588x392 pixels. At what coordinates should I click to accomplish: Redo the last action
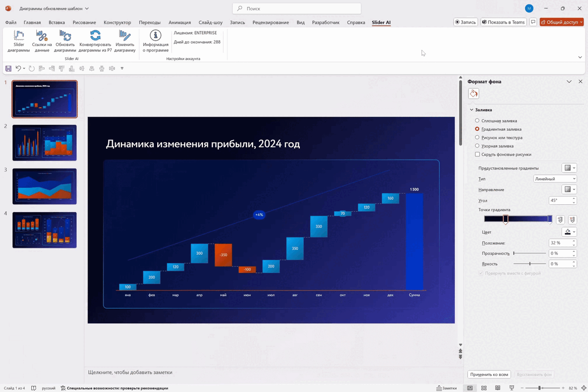(x=31, y=69)
